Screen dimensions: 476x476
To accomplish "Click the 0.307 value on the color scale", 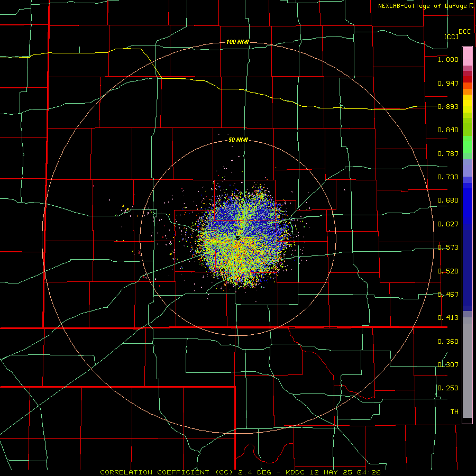I will click(448, 364).
